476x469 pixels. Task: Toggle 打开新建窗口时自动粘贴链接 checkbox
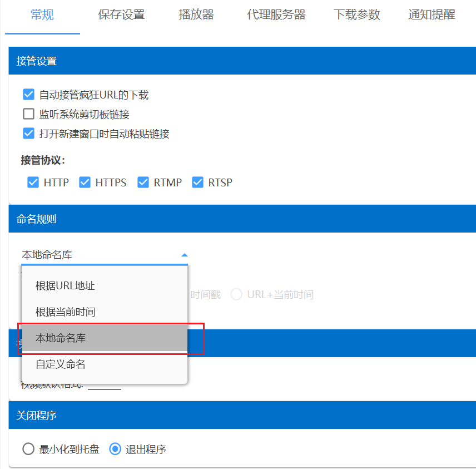pyautogui.click(x=28, y=134)
